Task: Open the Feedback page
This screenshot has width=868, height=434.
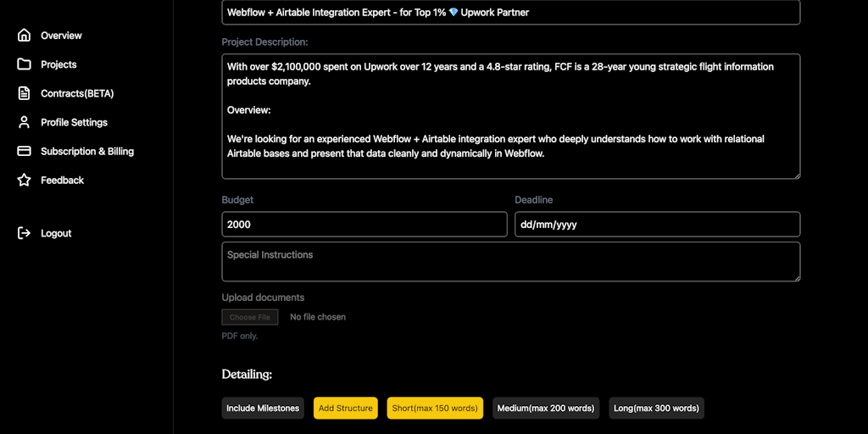Action: [x=62, y=180]
